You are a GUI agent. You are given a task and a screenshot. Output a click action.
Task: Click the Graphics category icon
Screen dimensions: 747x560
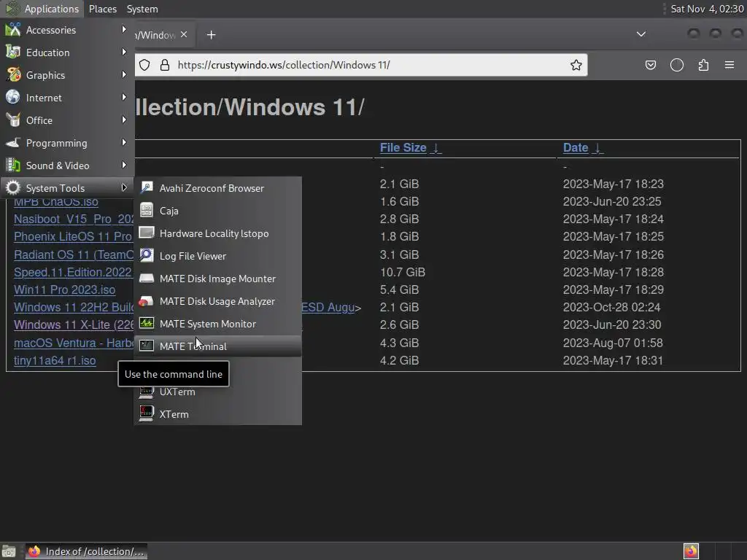pos(13,75)
